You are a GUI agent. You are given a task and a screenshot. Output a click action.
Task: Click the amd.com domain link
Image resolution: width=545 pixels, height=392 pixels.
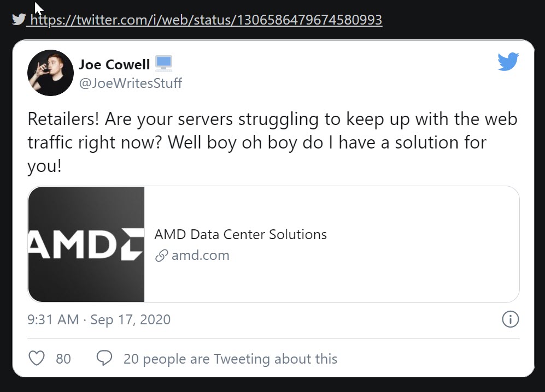200,255
